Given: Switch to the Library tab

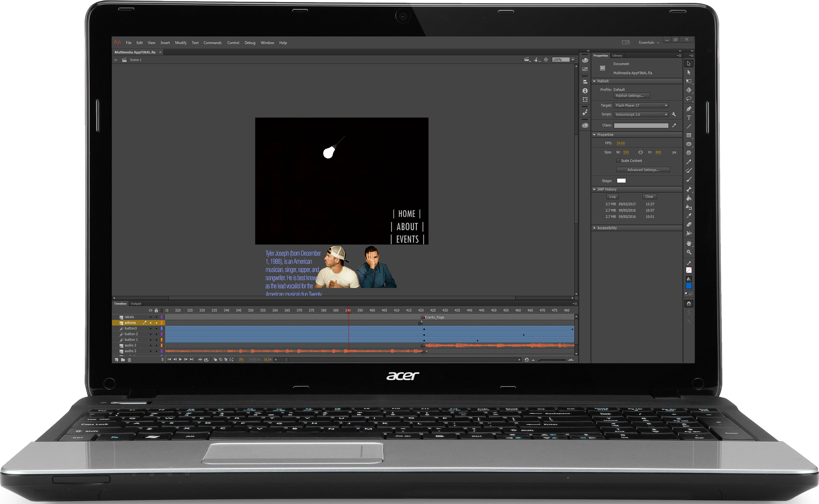Looking at the screenshot, I should pyautogui.click(x=617, y=56).
